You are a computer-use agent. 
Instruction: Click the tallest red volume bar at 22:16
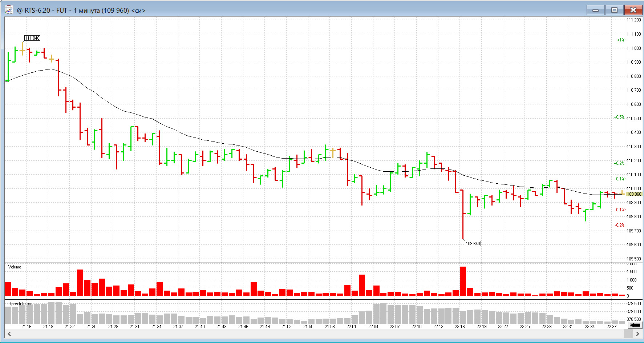point(463,281)
